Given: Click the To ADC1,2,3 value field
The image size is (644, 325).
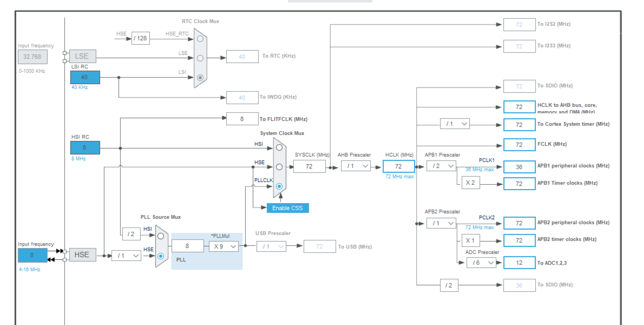Looking at the screenshot, I should (519, 263).
